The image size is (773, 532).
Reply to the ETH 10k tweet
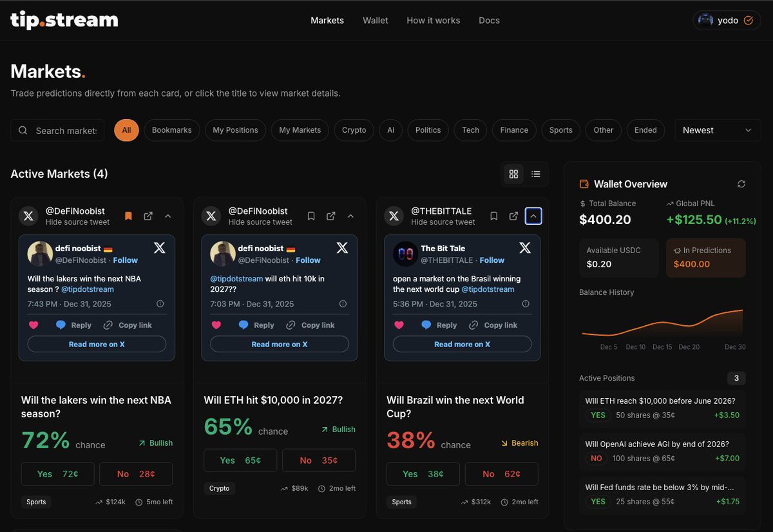(x=256, y=325)
